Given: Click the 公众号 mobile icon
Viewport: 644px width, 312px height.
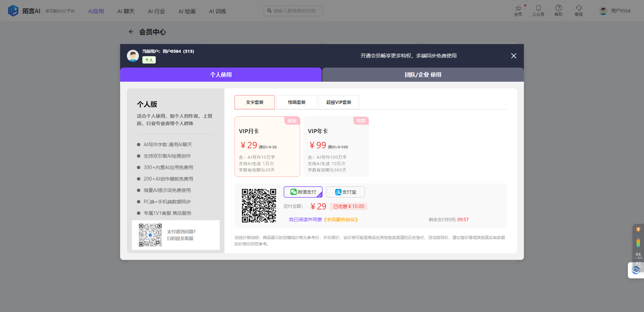Looking at the screenshot, I should coord(538,9).
